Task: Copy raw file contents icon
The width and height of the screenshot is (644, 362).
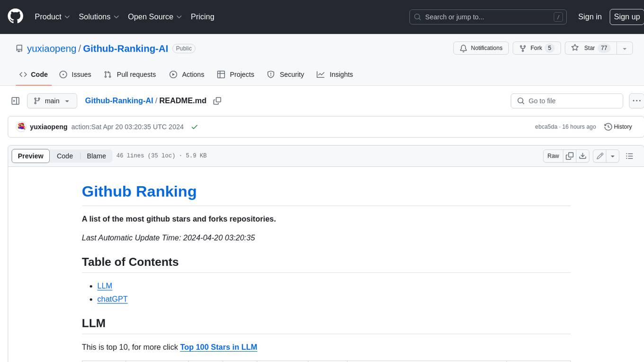Action: pos(570,156)
